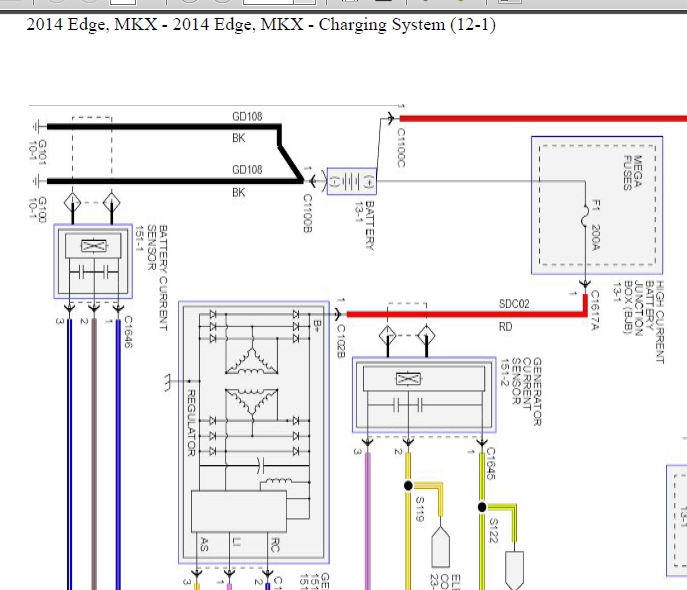This screenshot has height=590, width=687.
Task: Click the REGULATOR label in the generator
Action: coord(191,423)
